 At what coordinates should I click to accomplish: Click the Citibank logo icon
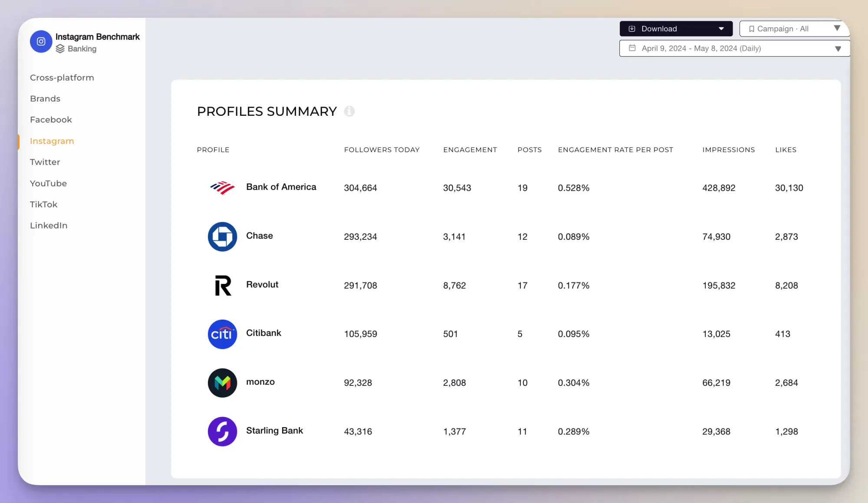point(223,334)
